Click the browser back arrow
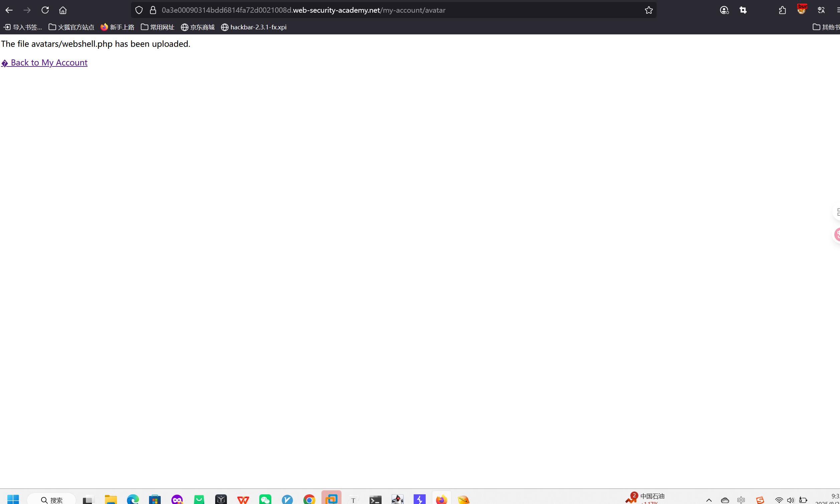Image resolution: width=840 pixels, height=504 pixels. (9, 10)
